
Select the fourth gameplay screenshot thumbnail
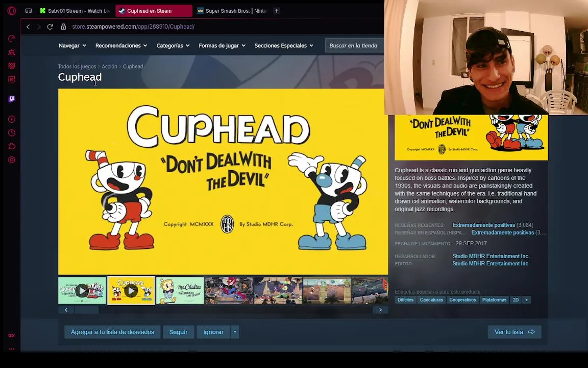229,291
